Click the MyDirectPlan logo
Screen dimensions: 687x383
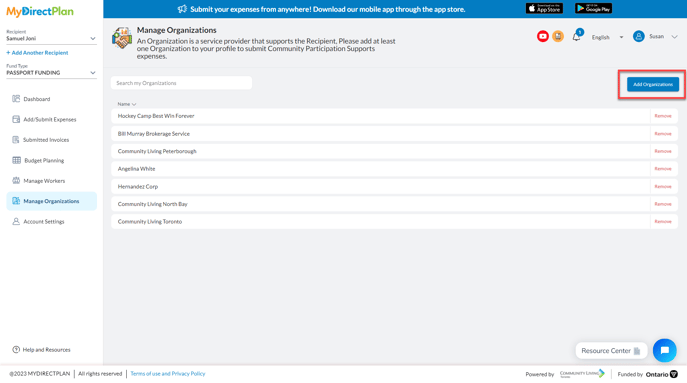(x=40, y=12)
